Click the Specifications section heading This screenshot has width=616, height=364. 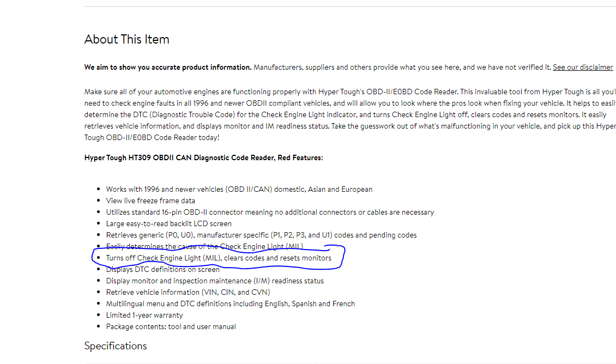(x=116, y=346)
